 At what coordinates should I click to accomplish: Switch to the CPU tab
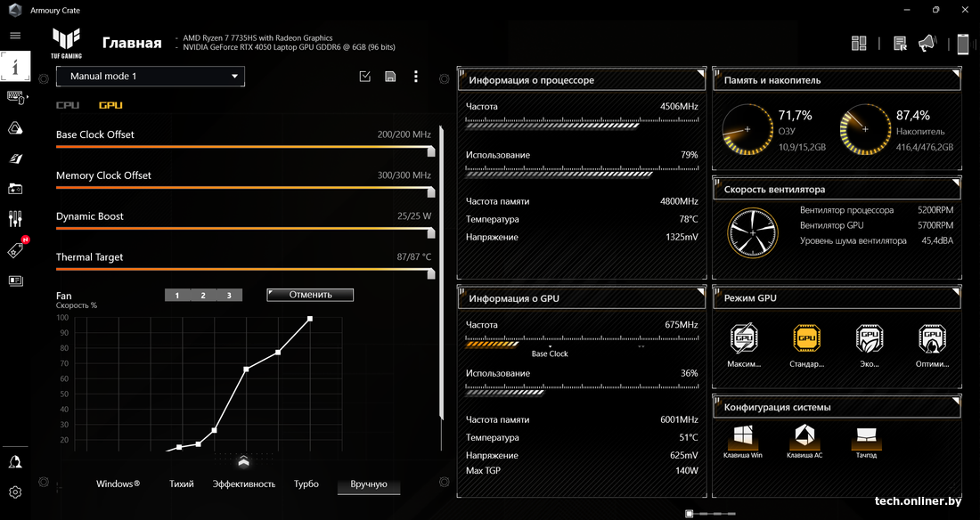(x=68, y=105)
